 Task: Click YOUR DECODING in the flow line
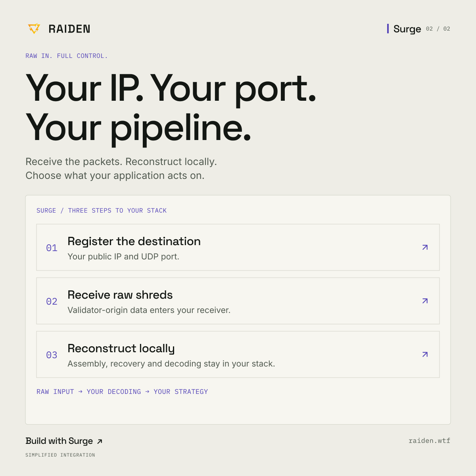click(114, 392)
